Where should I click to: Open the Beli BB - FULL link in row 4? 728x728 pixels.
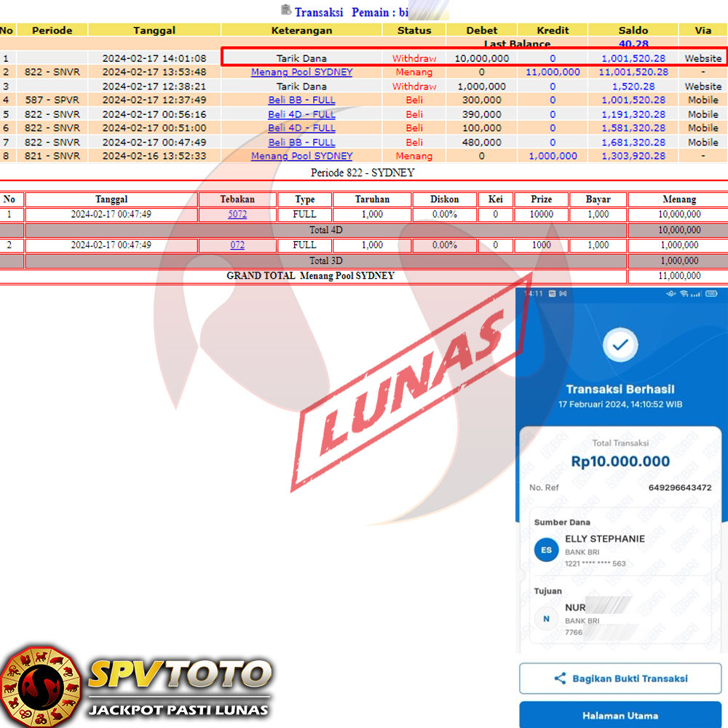click(301, 100)
